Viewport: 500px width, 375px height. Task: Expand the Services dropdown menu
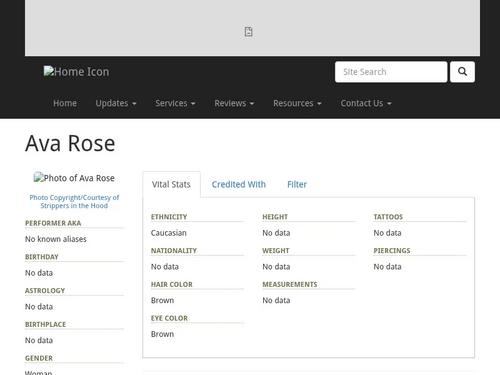coord(175,103)
